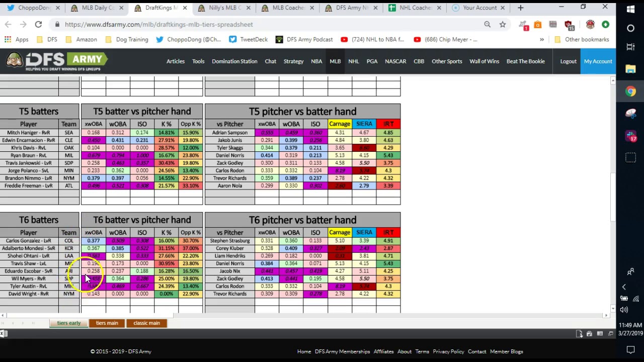Expand the hidden bookmarks overflow chevron
The width and height of the screenshot is (644, 362).
tap(542, 39)
